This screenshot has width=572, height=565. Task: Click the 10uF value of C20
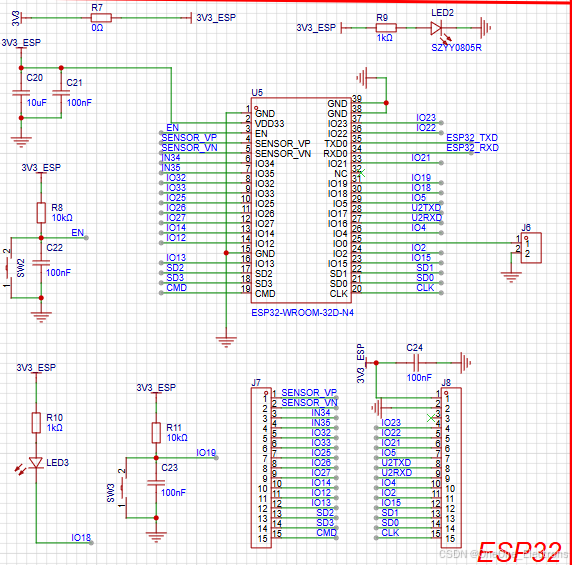tap(36, 103)
